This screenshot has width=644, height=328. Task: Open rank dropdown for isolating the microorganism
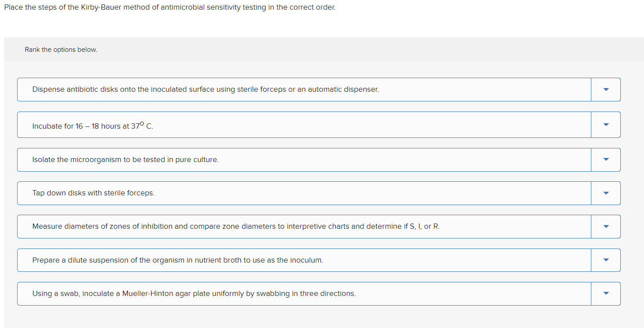(x=606, y=160)
